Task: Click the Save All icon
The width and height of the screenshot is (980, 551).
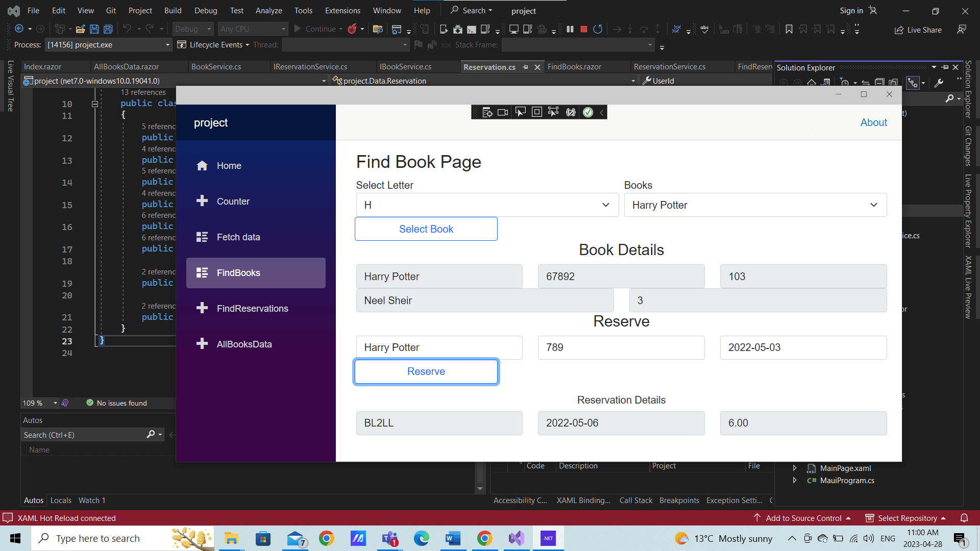Action: pos(108,29)
